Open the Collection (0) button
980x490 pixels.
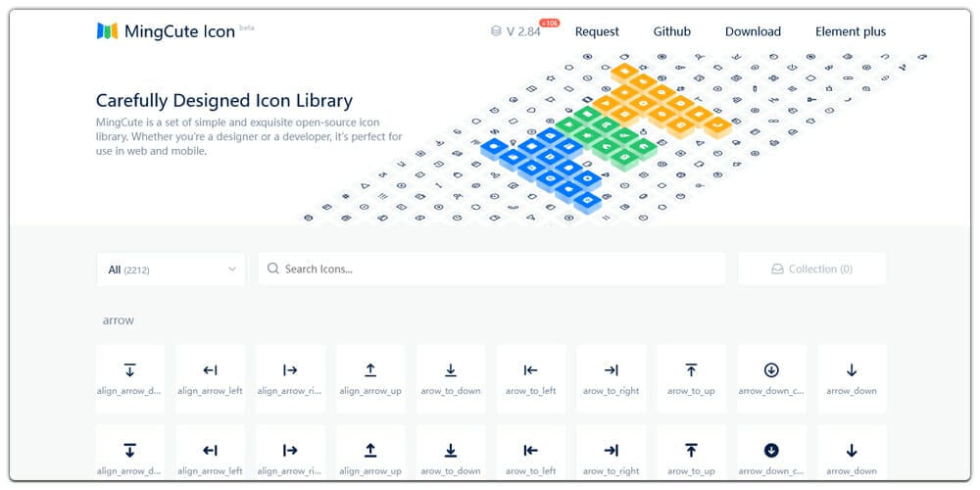(811, 269)
